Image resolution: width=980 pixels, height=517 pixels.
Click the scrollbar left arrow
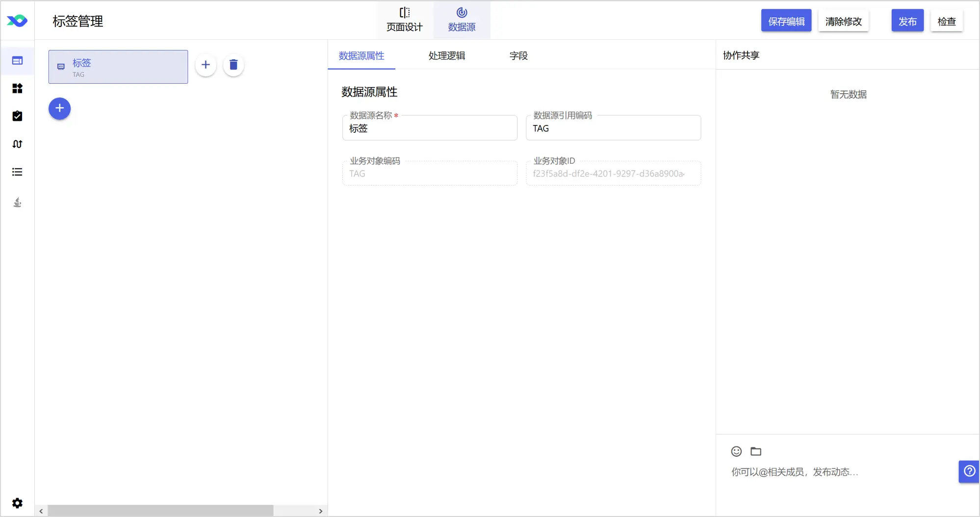click(x=41, y=511)
